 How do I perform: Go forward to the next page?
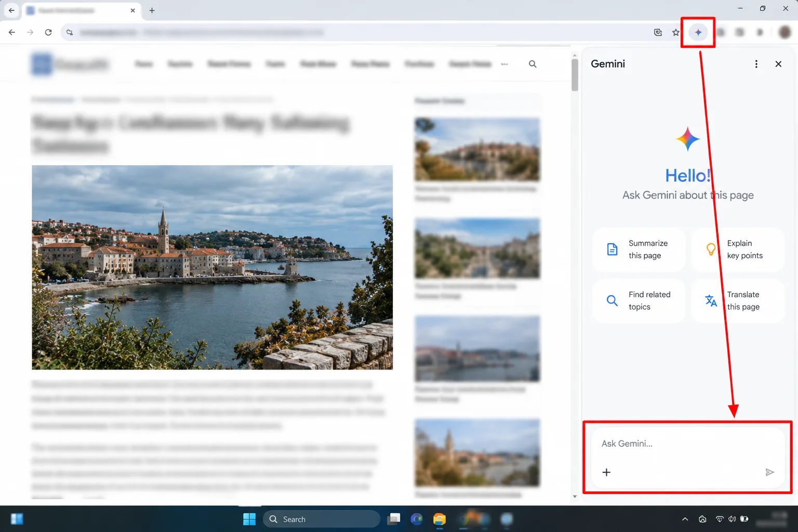(x=30, y=32)
